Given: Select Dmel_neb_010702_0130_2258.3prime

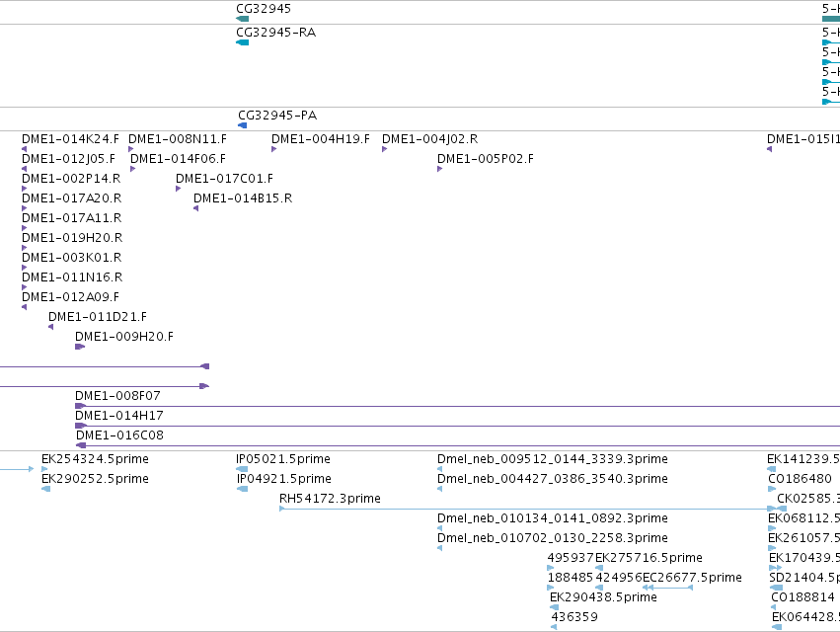Looking at the screenshot, I should coord(553,538).
